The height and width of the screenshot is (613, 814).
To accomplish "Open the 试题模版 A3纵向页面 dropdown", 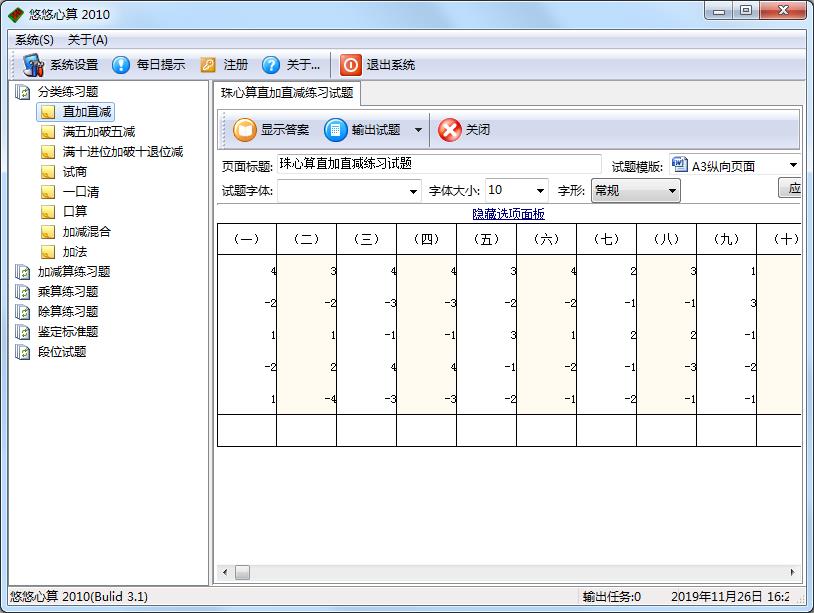I will click(x=793, y=166).
